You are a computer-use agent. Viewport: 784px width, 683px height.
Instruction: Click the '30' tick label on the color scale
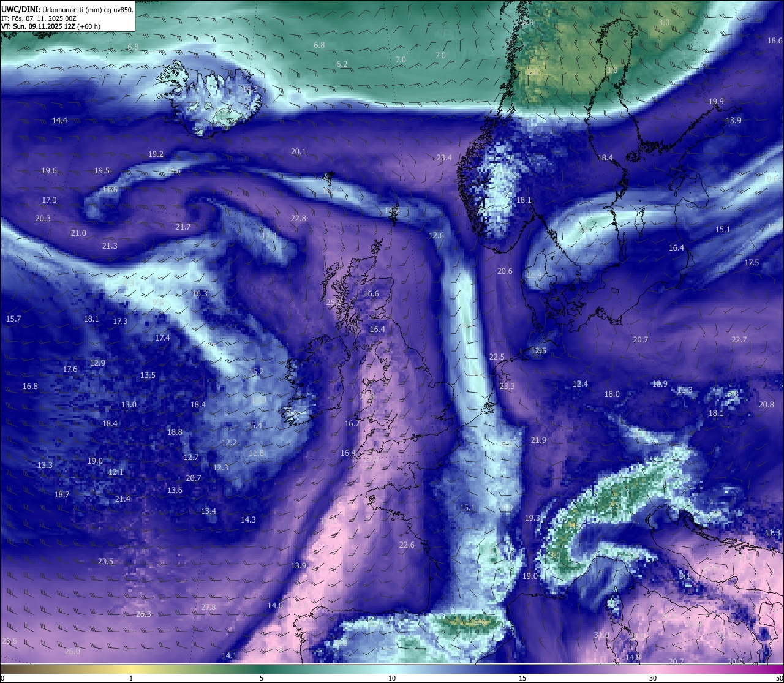coord(653,678)
